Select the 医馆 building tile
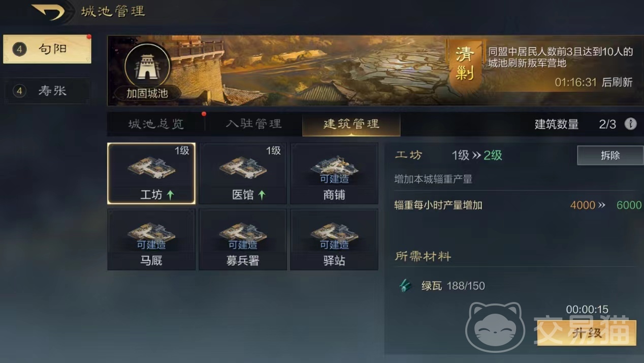Screen dimensions: 644x363 243,173
